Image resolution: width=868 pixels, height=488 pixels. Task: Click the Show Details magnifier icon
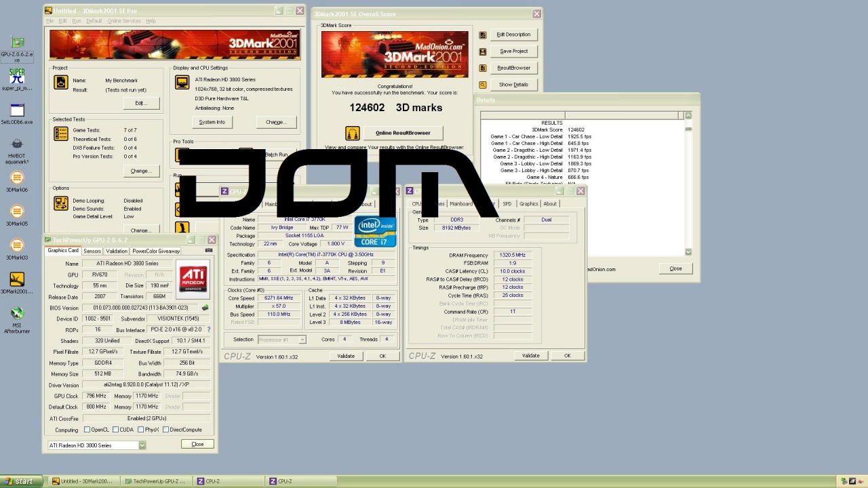(x=483, y=85)
